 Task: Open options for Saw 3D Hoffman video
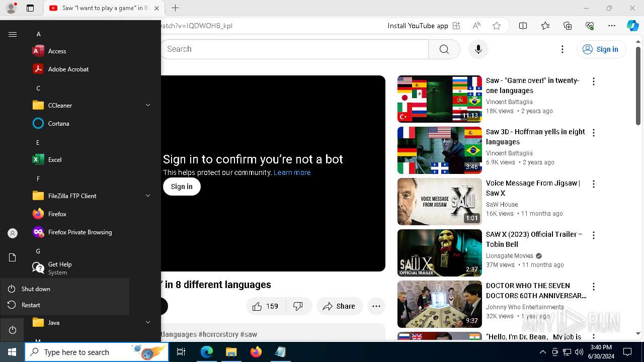click(x=594, y=133)
